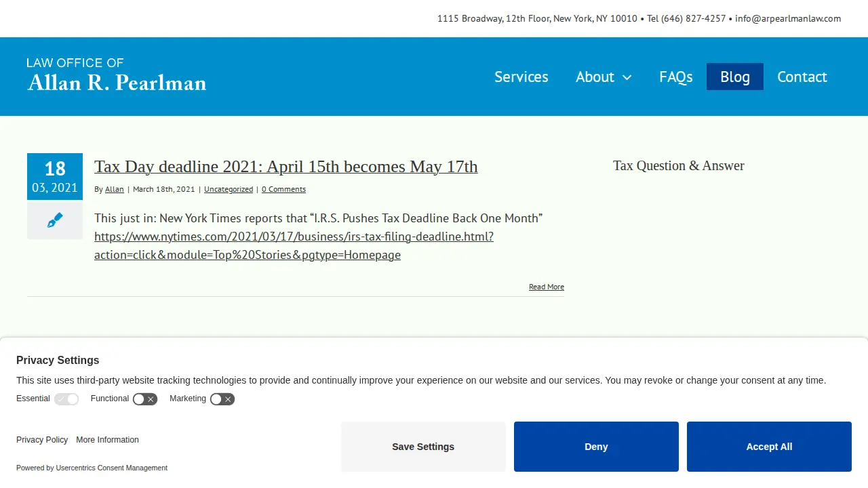Open the FAQs page
The height and width of the screenshot is (488, 868).
click(x=676, y=77)
